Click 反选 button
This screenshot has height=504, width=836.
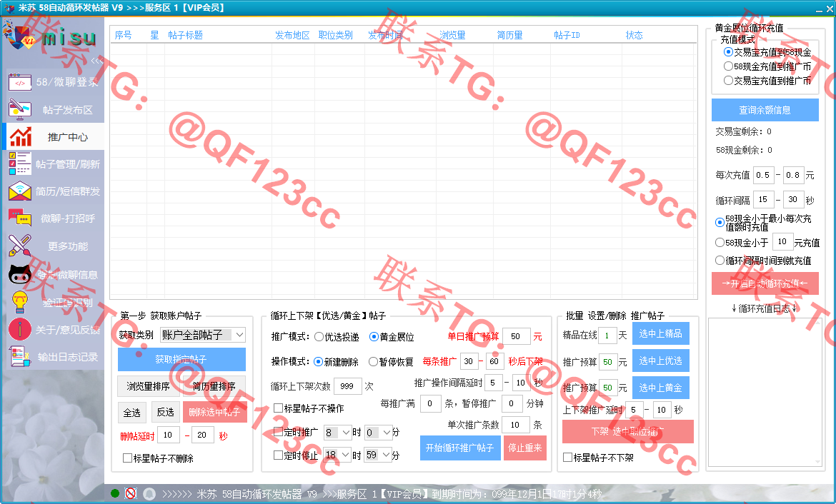[165, 413]
